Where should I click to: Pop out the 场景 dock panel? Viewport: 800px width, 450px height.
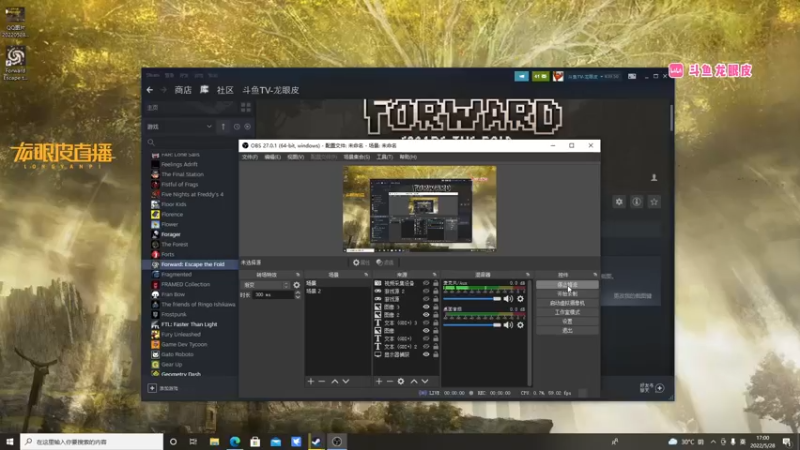(x=366, y=274)
